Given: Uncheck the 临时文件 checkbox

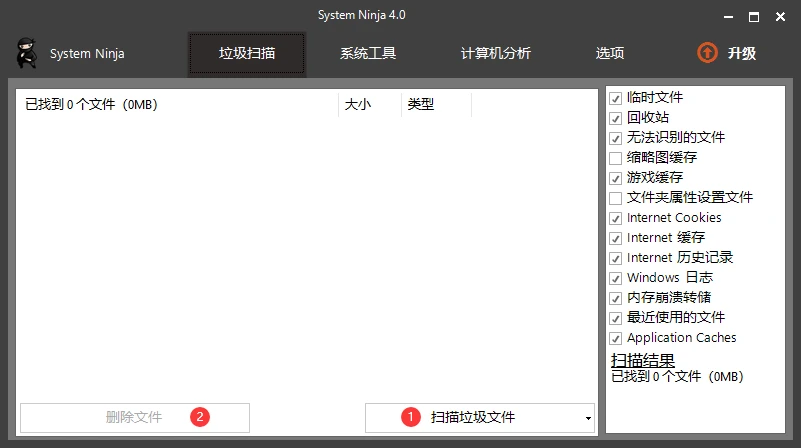Looking at the screenshot, I should click(616, 98).
